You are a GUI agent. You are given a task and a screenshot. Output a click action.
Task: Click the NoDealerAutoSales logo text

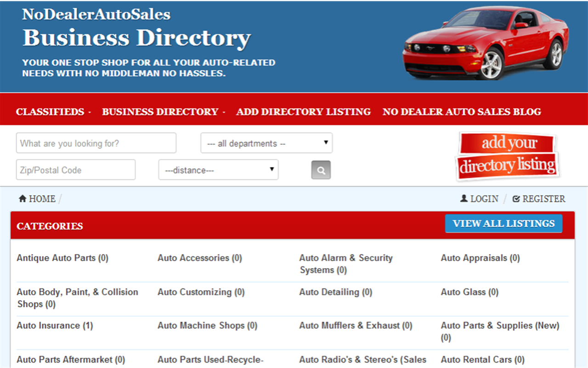(96, 14)
